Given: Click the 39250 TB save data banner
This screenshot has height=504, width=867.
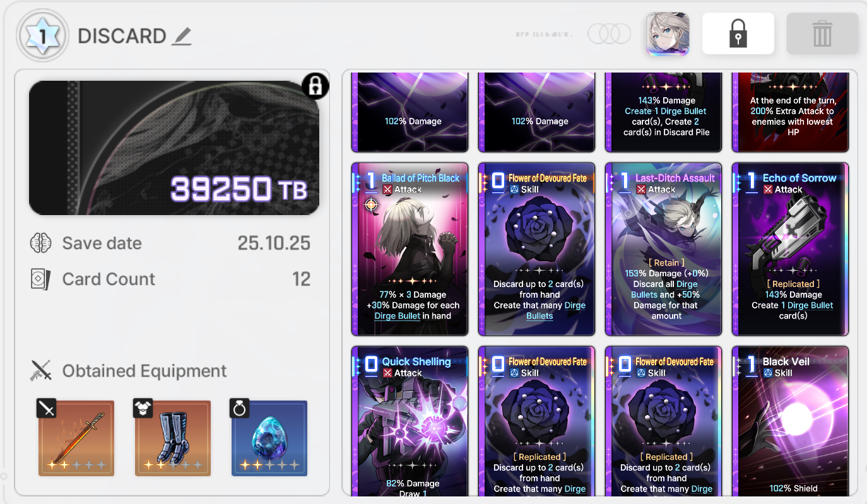Looking at the screenshot, I should tap(174, 148).
